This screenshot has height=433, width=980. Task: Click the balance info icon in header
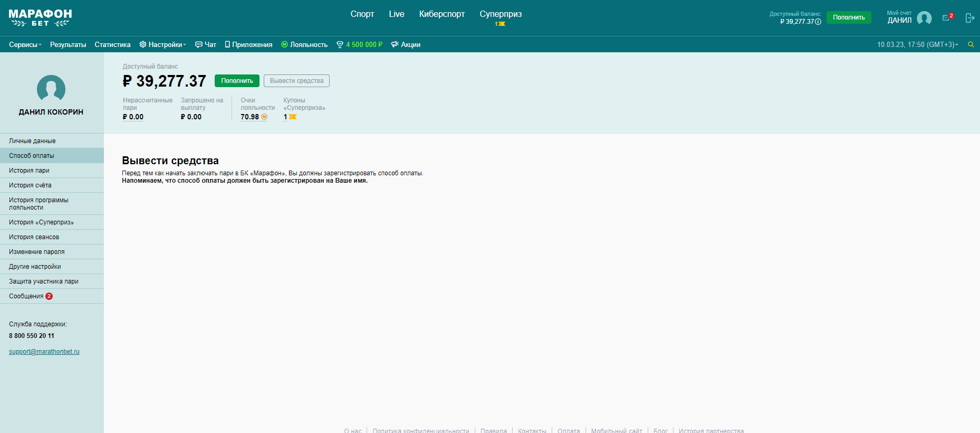pyautogui.click(x=818, y=22)
